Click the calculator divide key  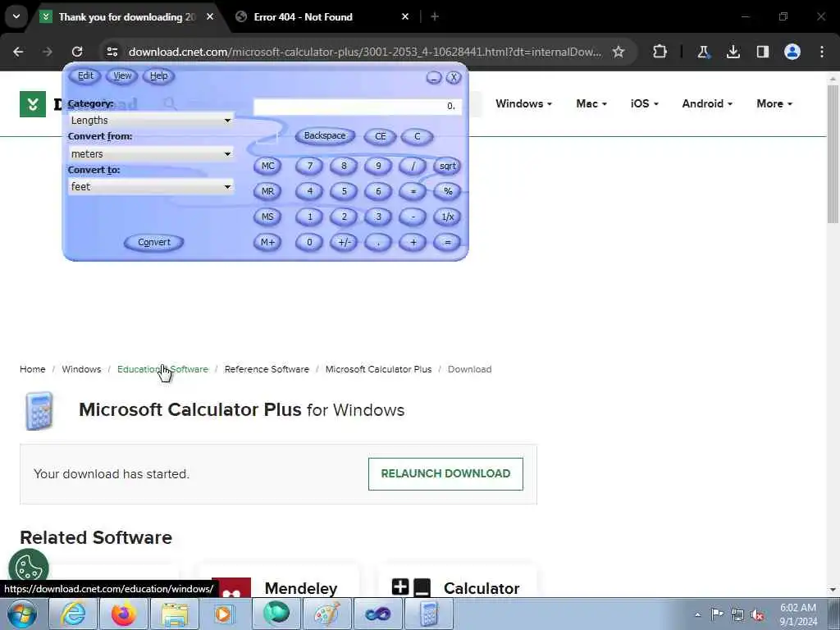click(413, 166)
